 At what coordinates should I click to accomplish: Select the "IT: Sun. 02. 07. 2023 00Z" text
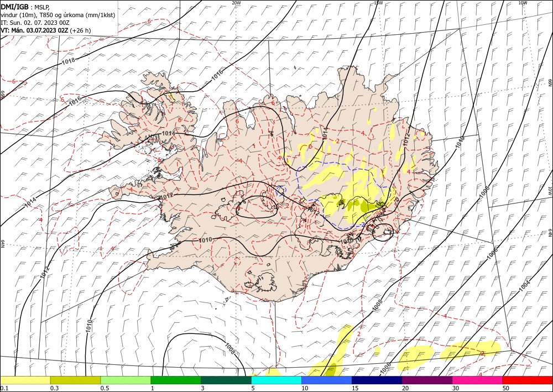click(35, 23)
